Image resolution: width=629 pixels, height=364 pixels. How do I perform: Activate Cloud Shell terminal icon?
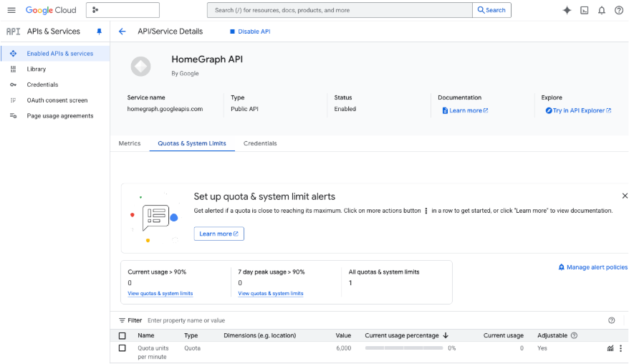click(x=585, y=10)
